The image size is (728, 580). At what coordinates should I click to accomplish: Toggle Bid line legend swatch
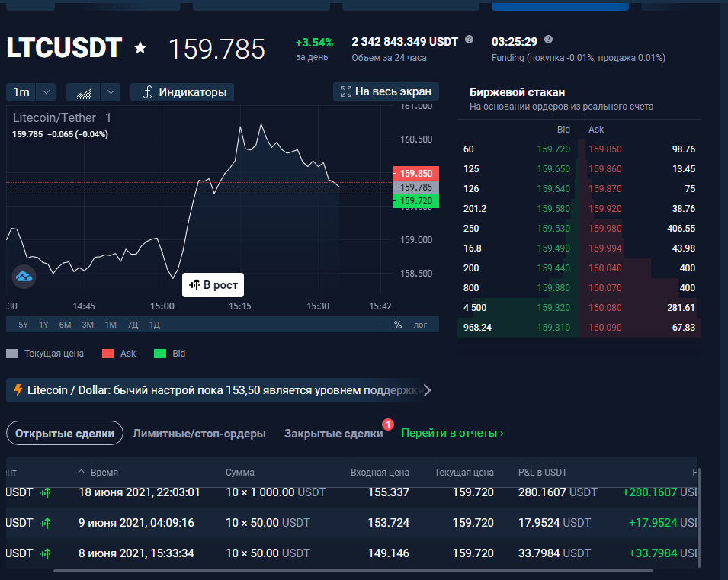160,354
